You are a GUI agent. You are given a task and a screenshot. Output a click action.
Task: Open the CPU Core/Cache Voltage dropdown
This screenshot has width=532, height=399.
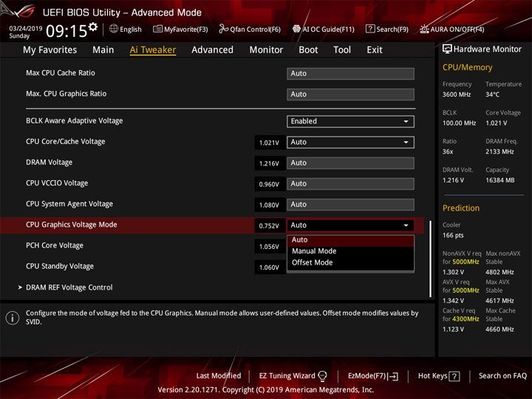(350, 142)
